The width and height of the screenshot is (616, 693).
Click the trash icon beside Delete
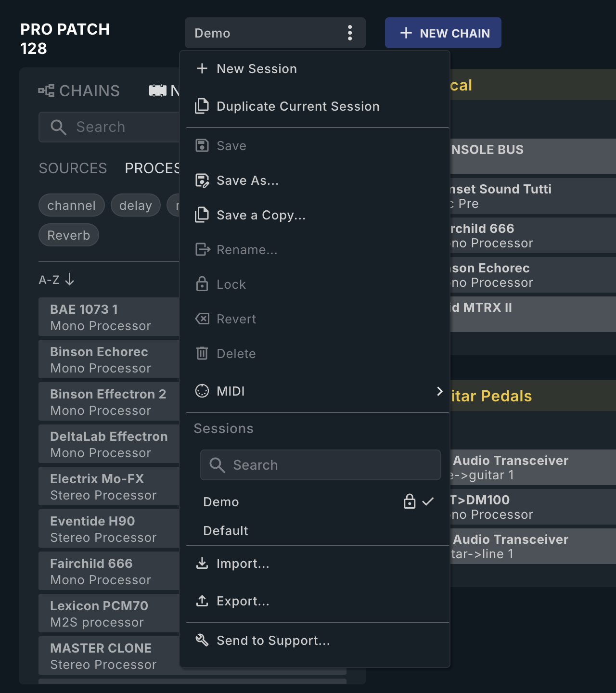202,353
